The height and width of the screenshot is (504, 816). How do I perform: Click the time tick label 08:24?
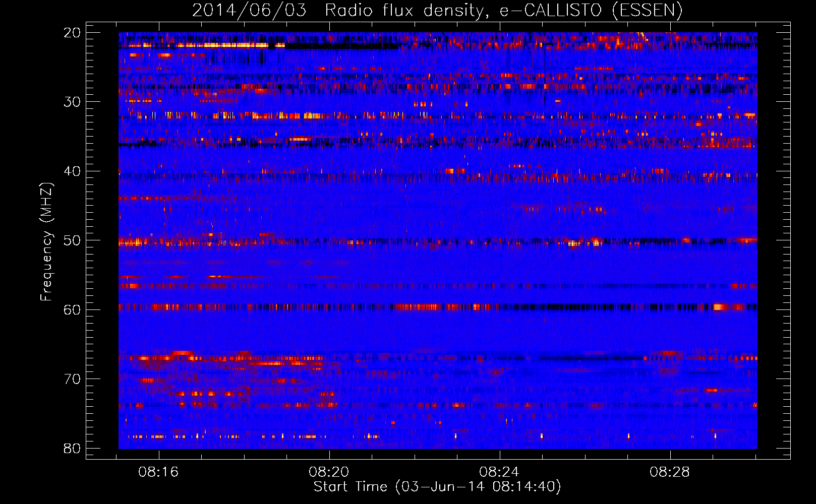tap(499, 472)
